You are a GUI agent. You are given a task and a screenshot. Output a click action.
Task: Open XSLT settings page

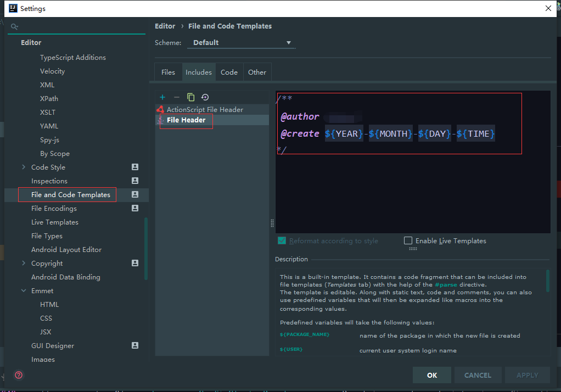[x=48, y=112]
